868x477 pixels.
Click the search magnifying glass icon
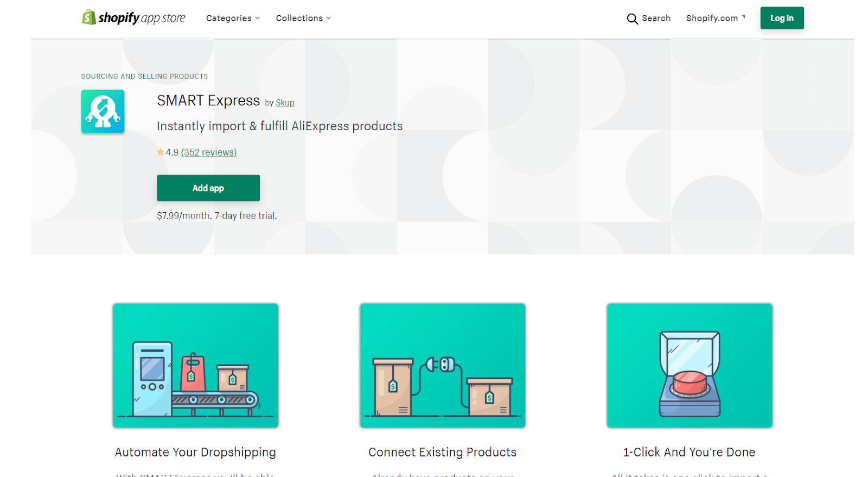632,19
